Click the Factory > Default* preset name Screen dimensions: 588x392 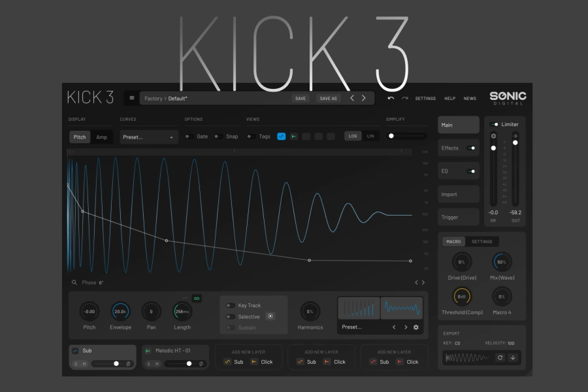(x=166, y=98)
